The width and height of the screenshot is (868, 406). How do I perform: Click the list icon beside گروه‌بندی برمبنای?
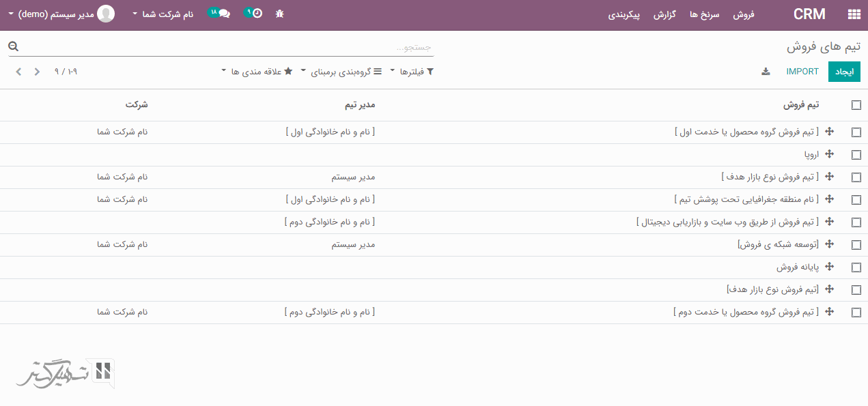(x=376, y=71)
